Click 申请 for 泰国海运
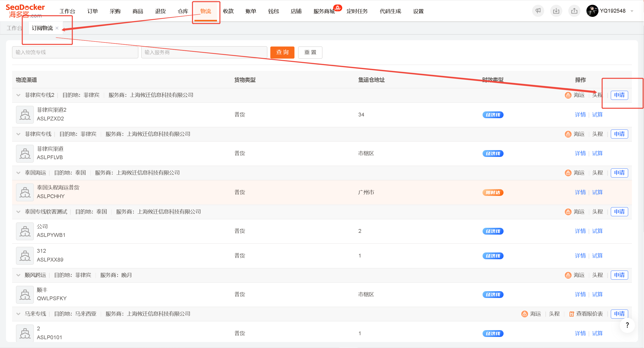644x348 pixels. [619, 173]
